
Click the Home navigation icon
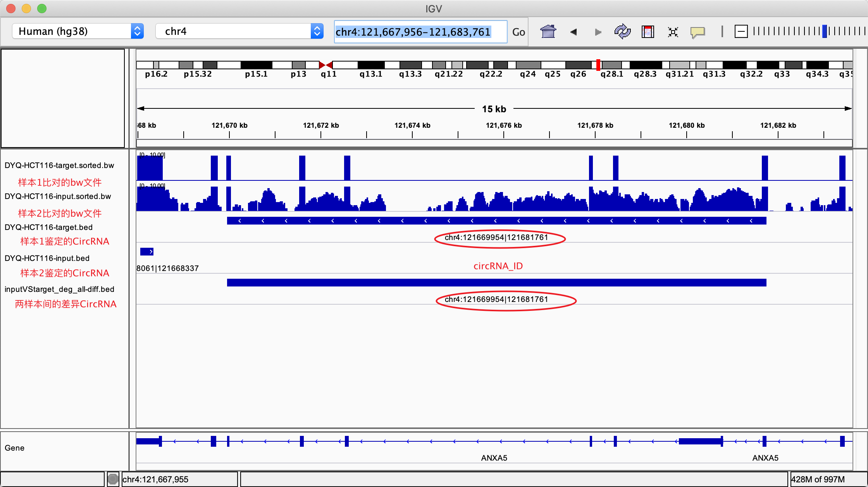click(x=548, y=32)
